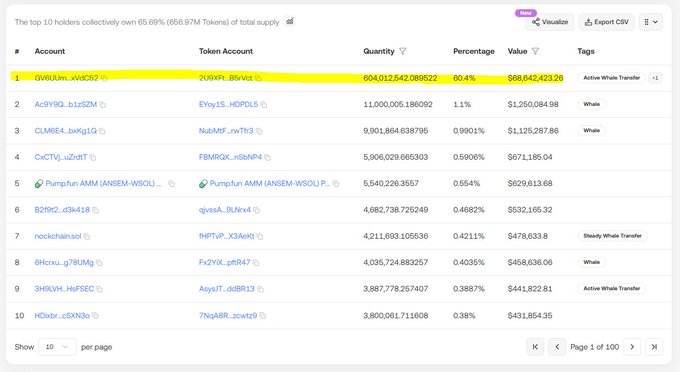Click the Tags column header
This screenshot has height=372, width=680.
click(x=586, y=51)
